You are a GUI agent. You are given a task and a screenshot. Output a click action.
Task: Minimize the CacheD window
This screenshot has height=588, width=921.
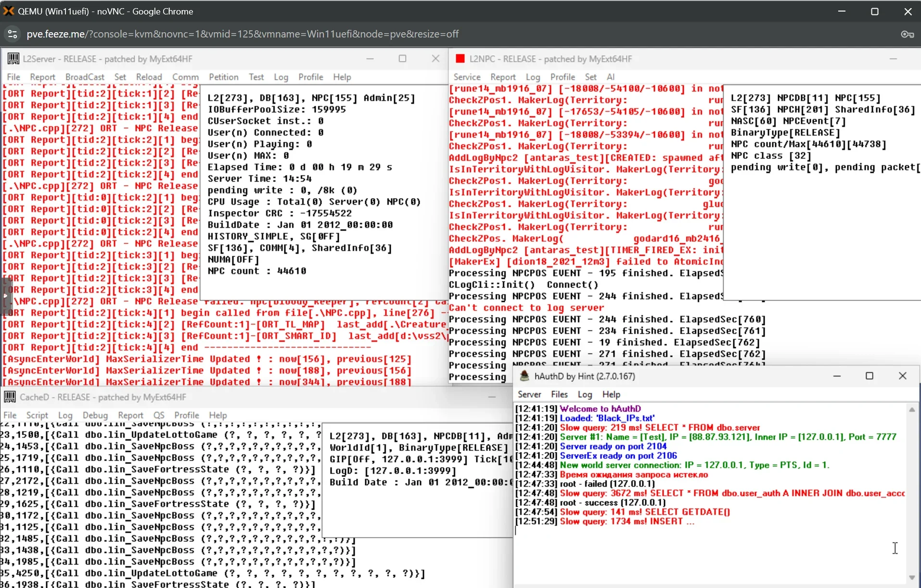[492, 397]
